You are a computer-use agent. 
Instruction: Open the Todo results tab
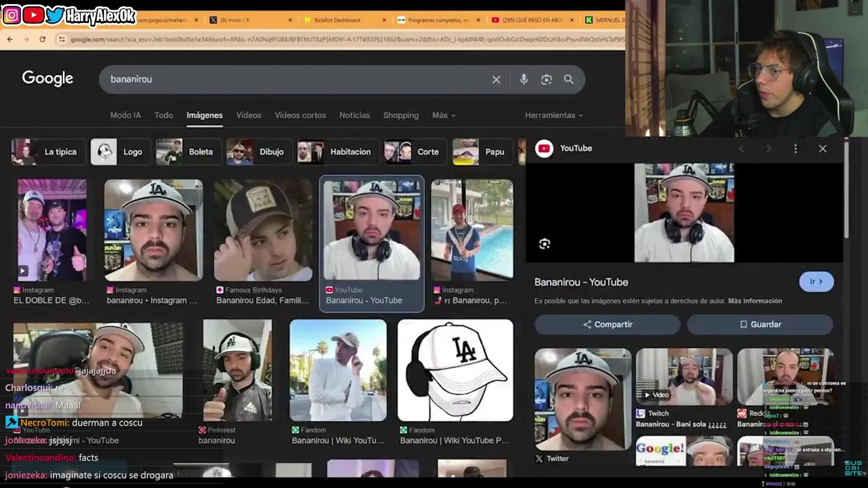coord(163,115)
